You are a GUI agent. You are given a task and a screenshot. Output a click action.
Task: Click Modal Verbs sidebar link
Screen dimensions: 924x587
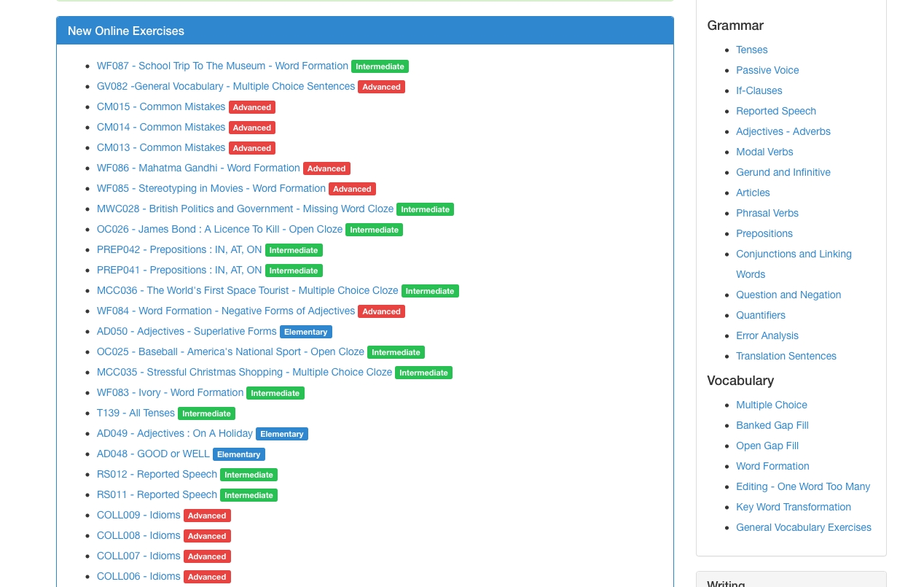(764, 152)
